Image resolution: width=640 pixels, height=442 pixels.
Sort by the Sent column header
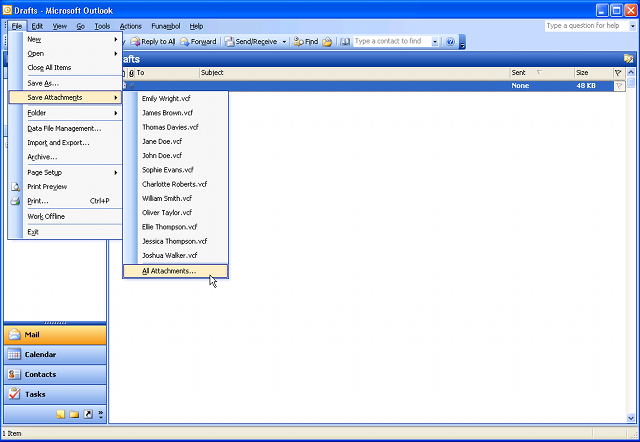[x=542, y=73]
